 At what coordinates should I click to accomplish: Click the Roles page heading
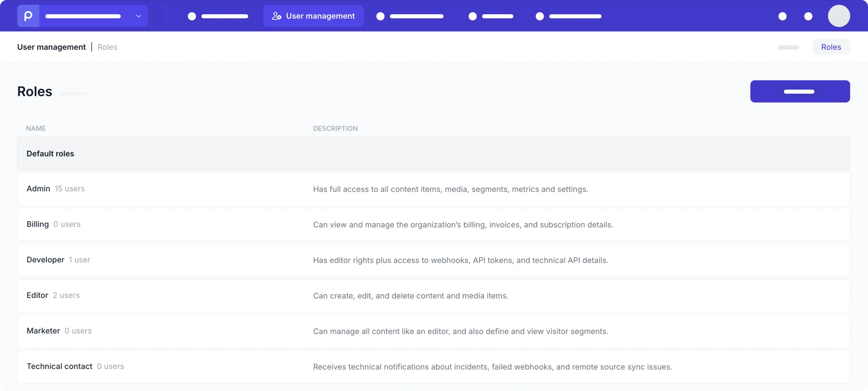point(35,91)
